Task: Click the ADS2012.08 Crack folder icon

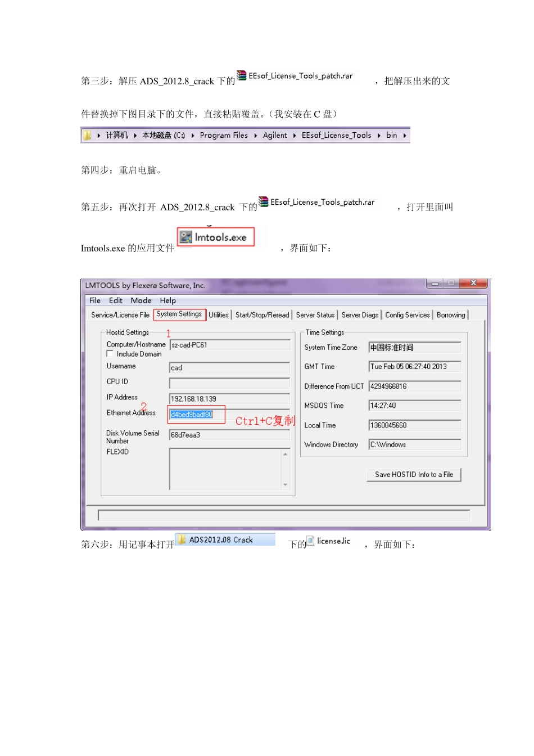Action: pyautogui.click(x=182, y=539)
